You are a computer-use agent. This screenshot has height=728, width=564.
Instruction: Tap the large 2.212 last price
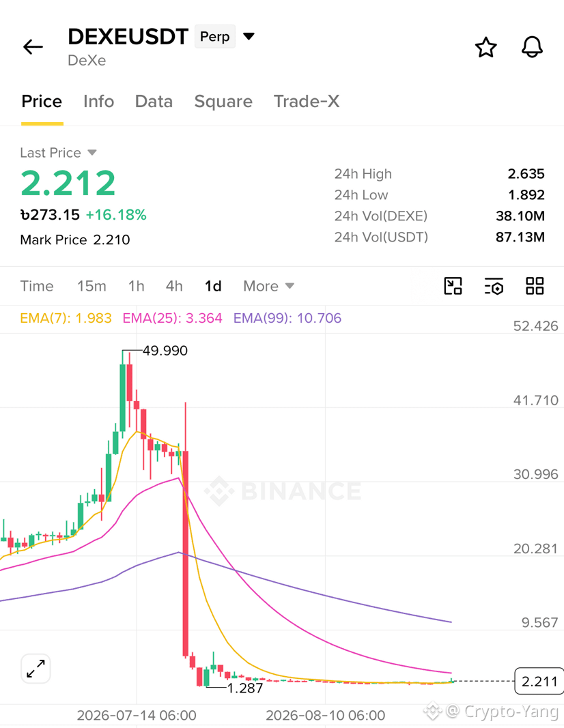pos(68,183)
